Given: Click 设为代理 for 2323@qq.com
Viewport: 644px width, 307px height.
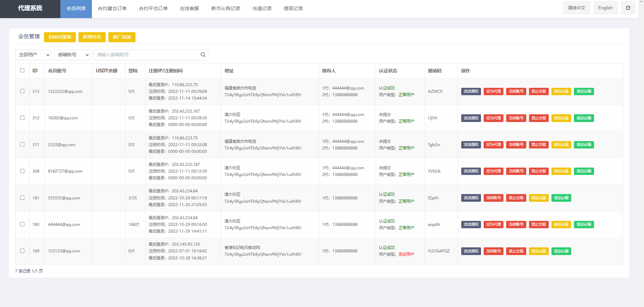Looking at the screenshot, I should coord(493,144).
